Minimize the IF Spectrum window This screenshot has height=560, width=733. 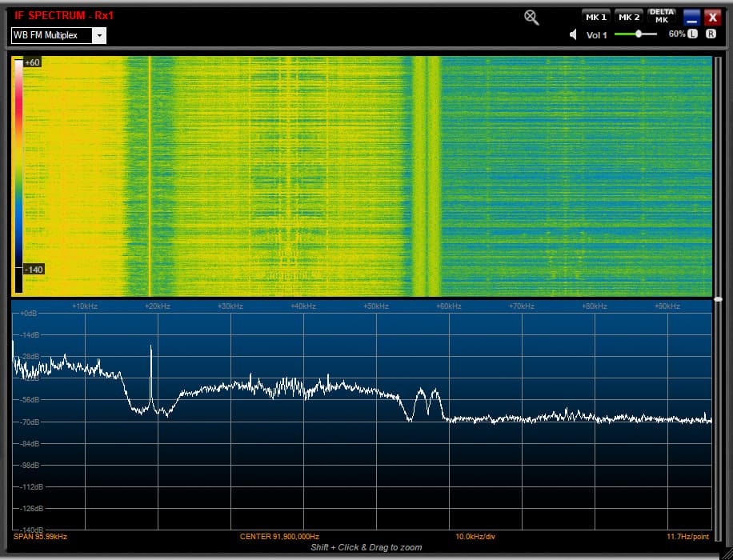[691, 18]
